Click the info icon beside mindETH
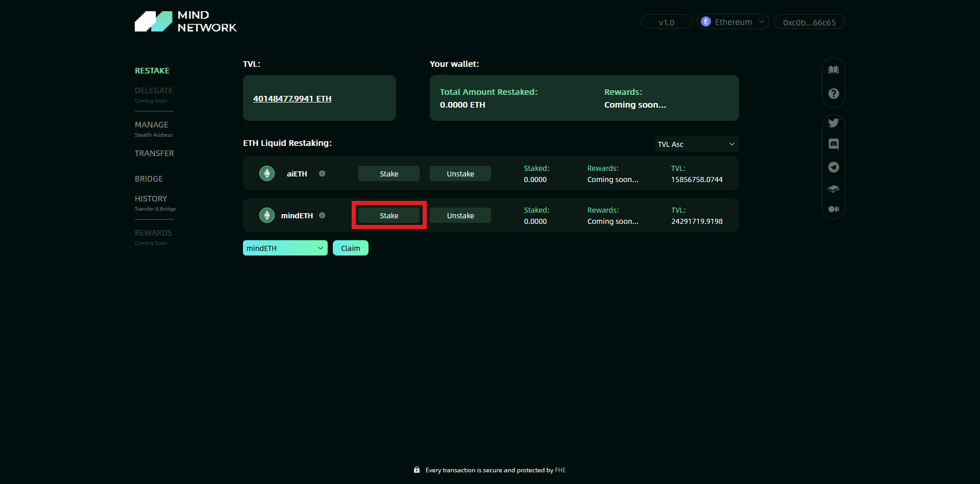 (322, 215)
